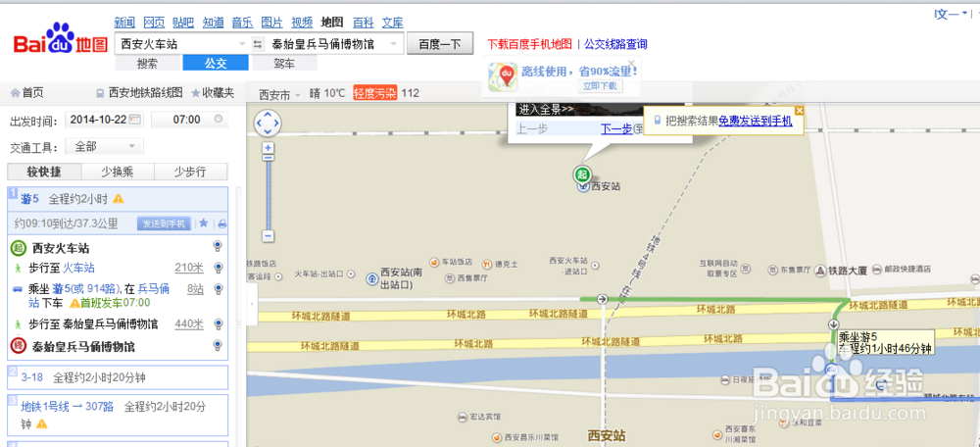Click 宏达宾馆 hotel icon on map
980x447 pixels.
(x=462, y=416)
